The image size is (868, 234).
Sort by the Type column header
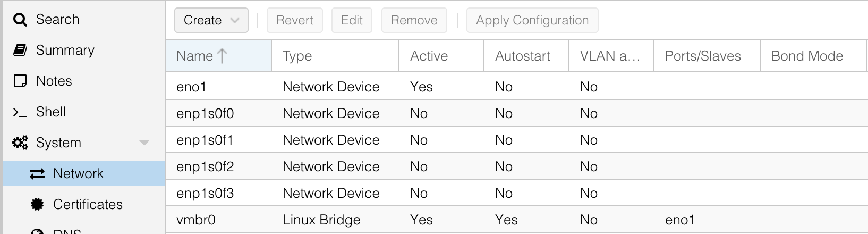[x=335, y=56]
